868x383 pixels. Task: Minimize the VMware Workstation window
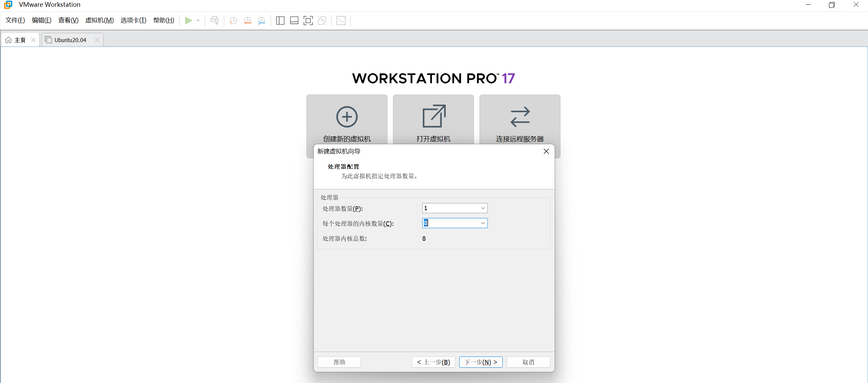point(808,5)
